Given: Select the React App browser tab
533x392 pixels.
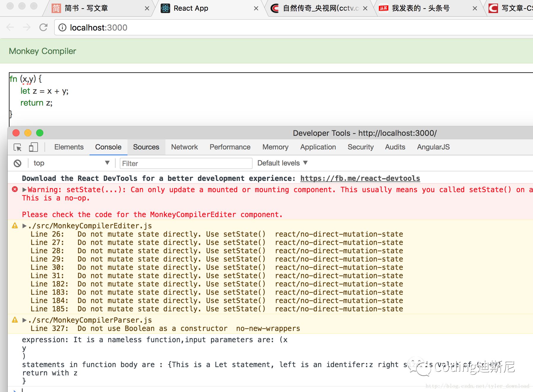Looking at the screenshot, I should (x=210, y=8).
